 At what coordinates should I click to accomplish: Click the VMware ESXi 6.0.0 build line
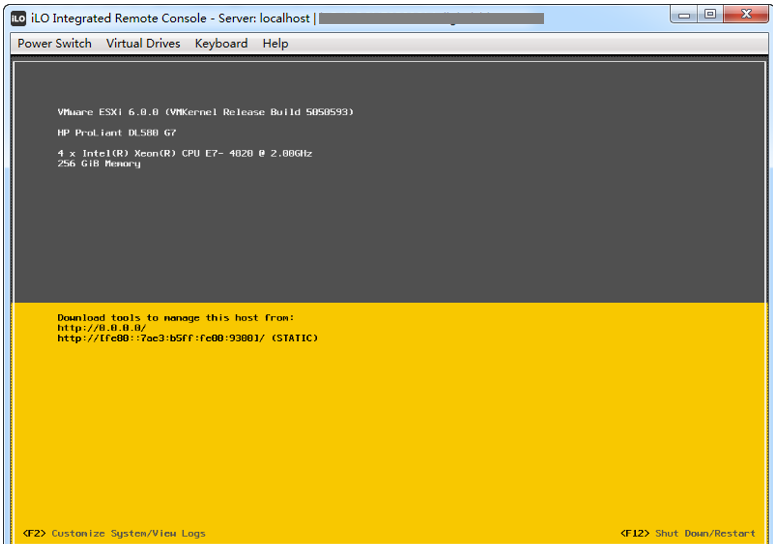point(205,112)
